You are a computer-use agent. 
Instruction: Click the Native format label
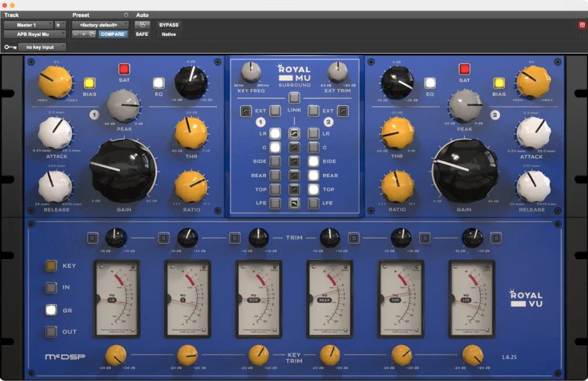[169, 34]
